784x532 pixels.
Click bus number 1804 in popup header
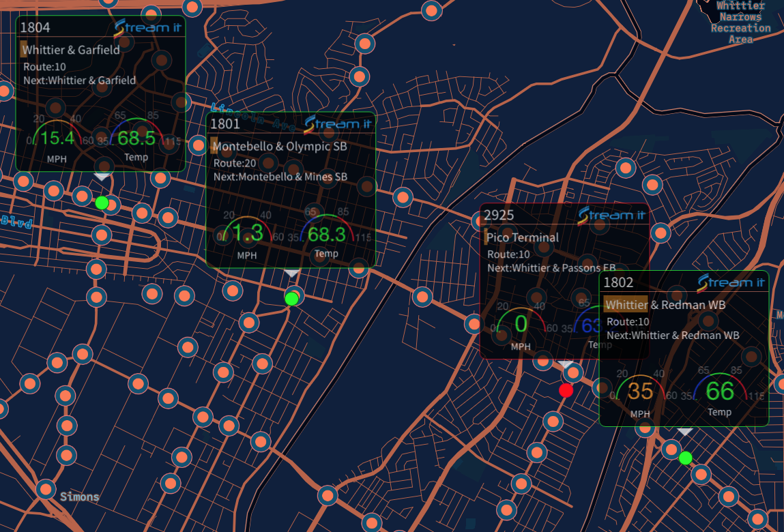pos(35,27)
